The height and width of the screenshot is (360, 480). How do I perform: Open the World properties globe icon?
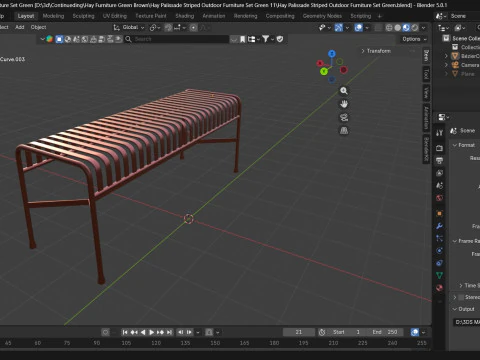[x=439, y=198]
